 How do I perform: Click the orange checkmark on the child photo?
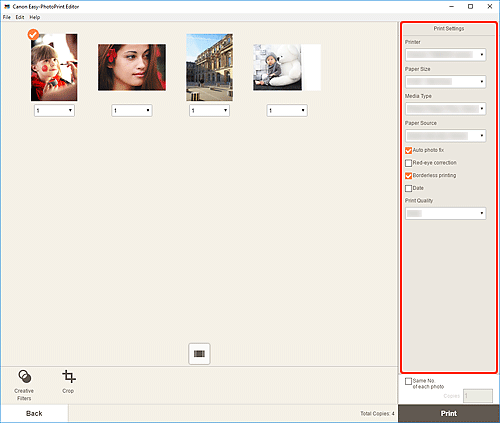click(33, 34)
